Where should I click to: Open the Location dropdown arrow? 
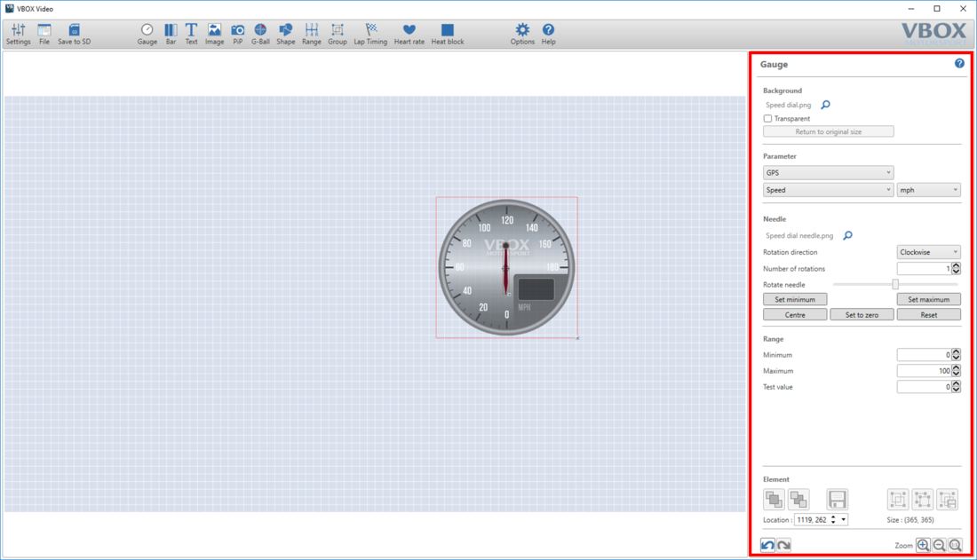(844, 519)
